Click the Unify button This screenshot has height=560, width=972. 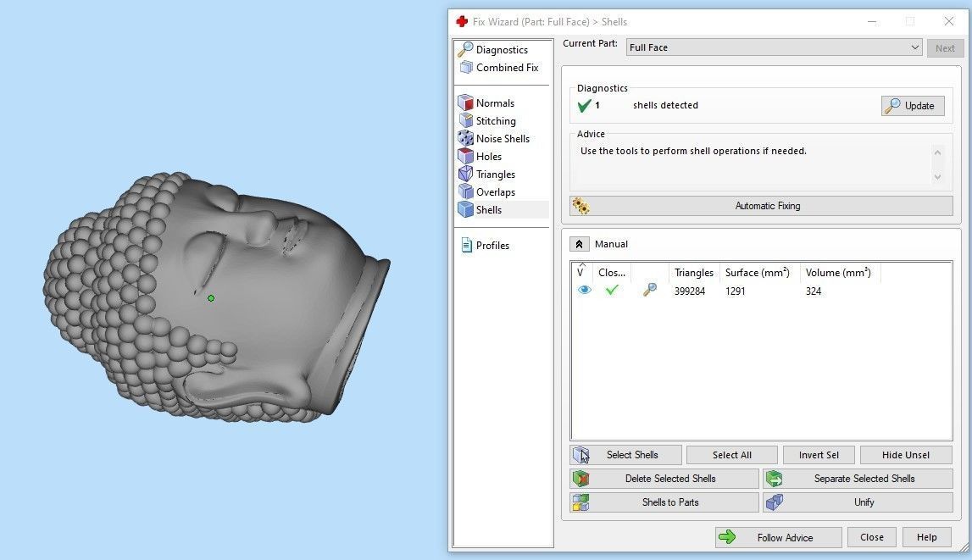(858, 502)
